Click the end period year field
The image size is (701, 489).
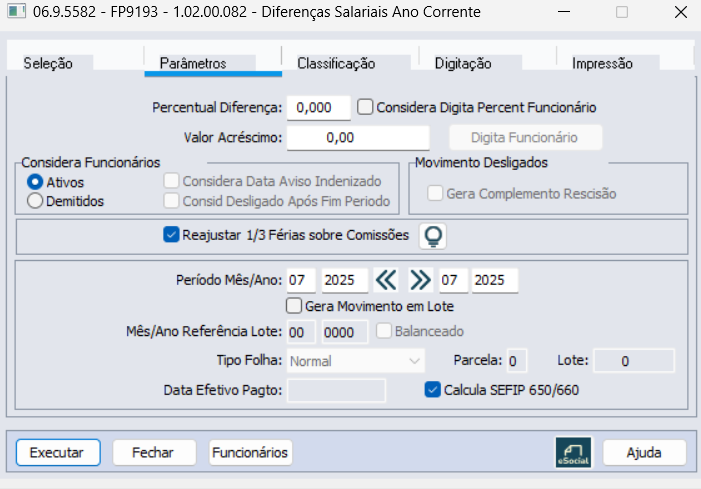tap(495, 280)
